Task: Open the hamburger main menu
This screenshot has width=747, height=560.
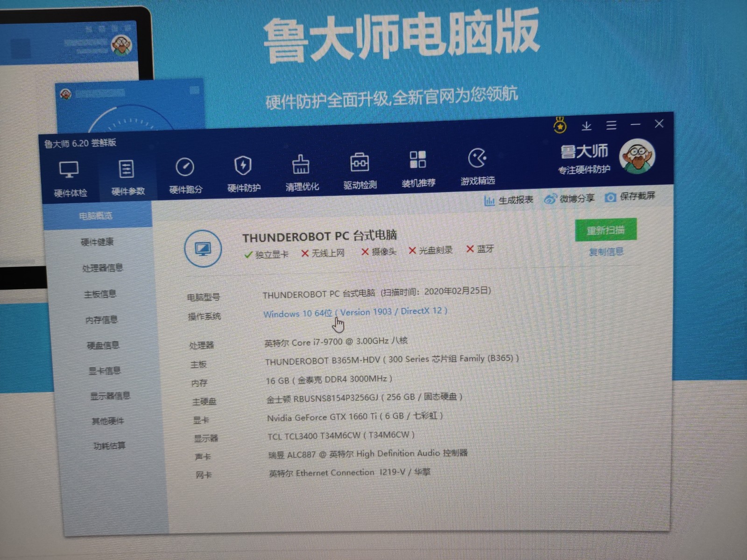Action: 611,125
